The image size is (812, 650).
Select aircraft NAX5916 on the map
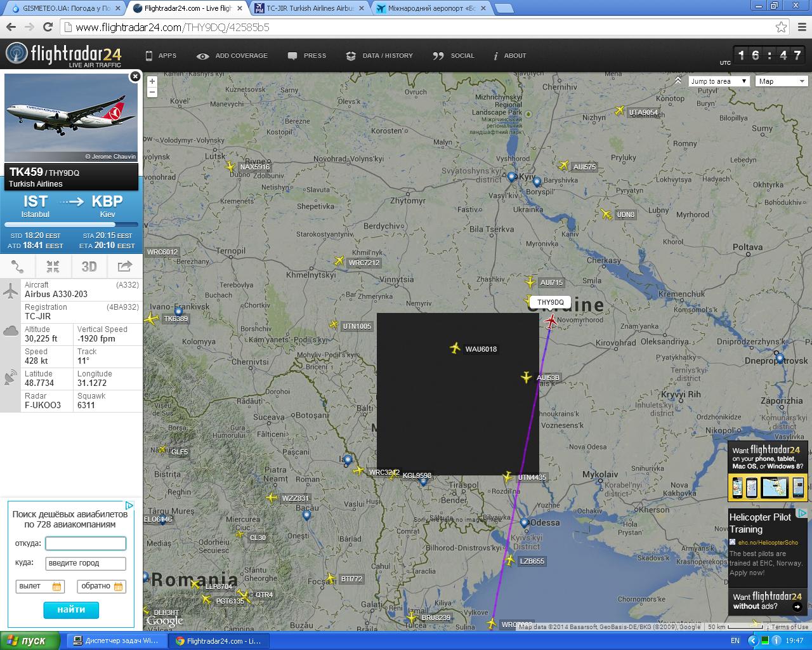point(230,166)
